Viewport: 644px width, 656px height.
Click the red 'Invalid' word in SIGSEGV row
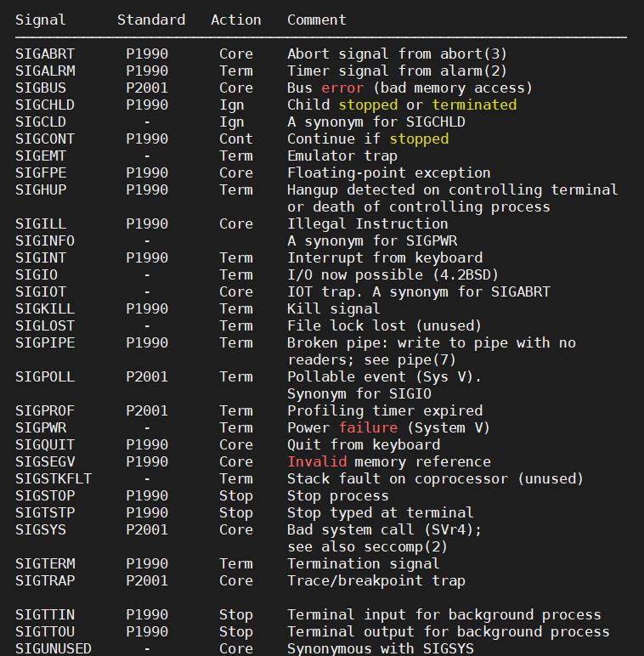tap(317, 461)
